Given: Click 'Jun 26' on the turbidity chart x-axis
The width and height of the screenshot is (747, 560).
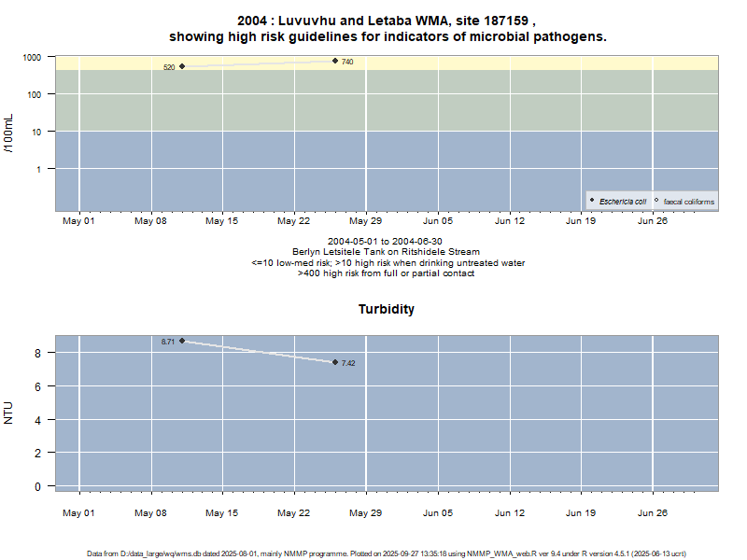Looking at the screenshot, I should tap(652, 512).
